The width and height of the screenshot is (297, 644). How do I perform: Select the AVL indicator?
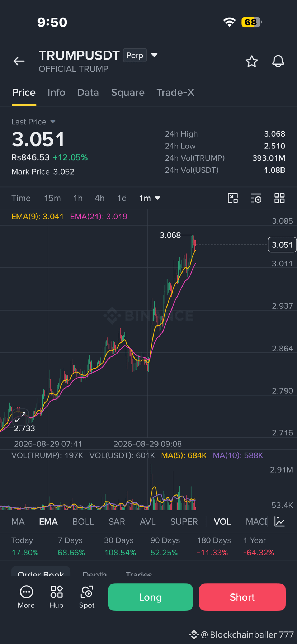pyautogui.click(x=148, y=522)
